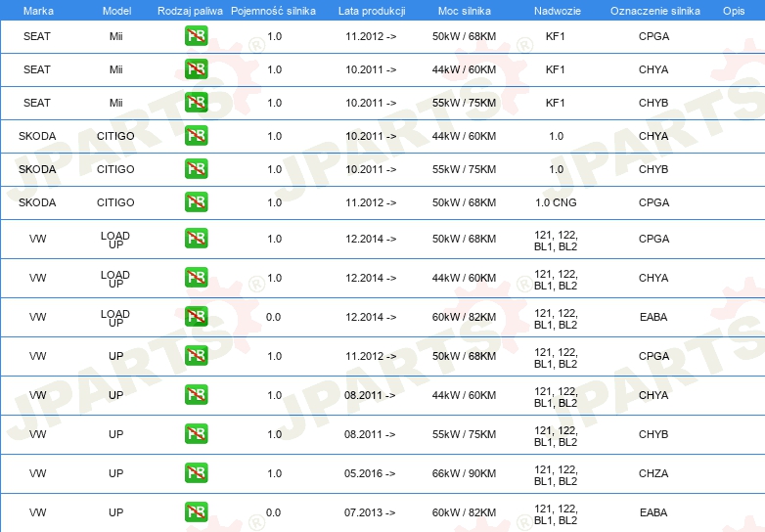Screen dimensions: 765x532
Task: Select the fuel icon in VW UP CPGA row
Action: coord(196,355)
